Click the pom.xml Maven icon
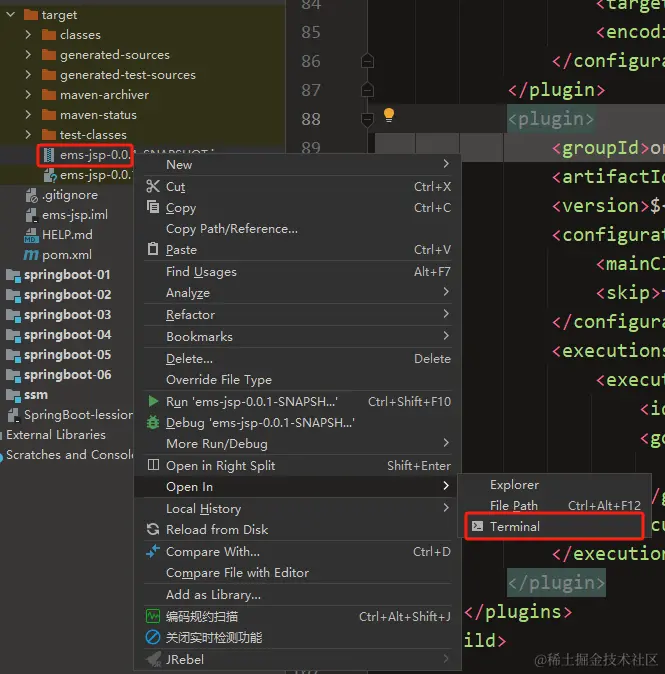Viewport: 665px width, 674px height. coord(31,255)
